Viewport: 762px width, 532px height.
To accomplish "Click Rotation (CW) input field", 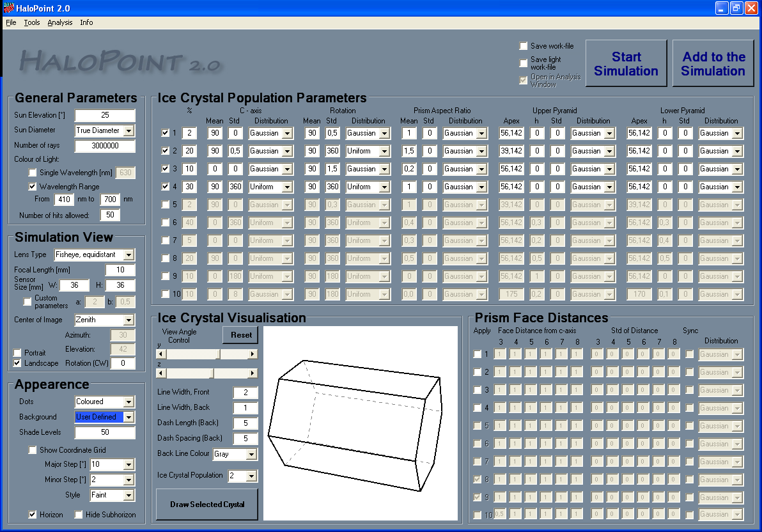I will (123, 363).
